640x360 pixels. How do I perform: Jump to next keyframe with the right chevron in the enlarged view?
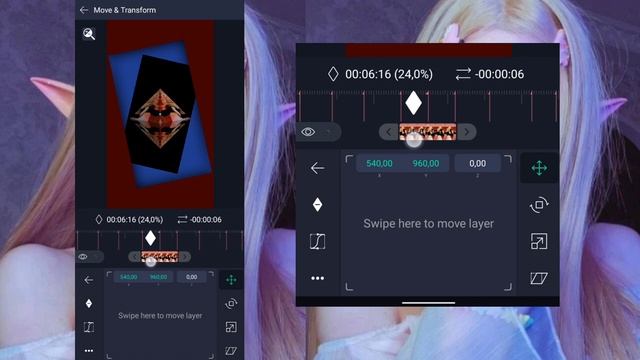tap(467, 132)
